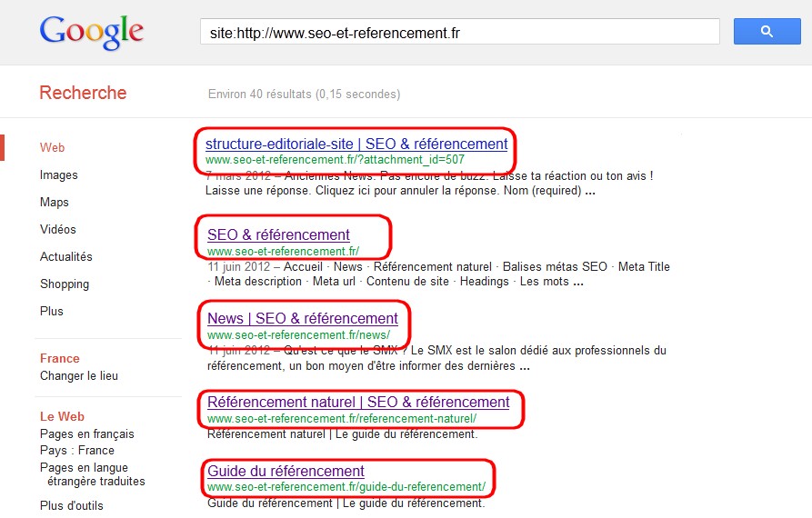The image size is (812, 518).
Task: Open the Actualités results
Action: (66, 256)
